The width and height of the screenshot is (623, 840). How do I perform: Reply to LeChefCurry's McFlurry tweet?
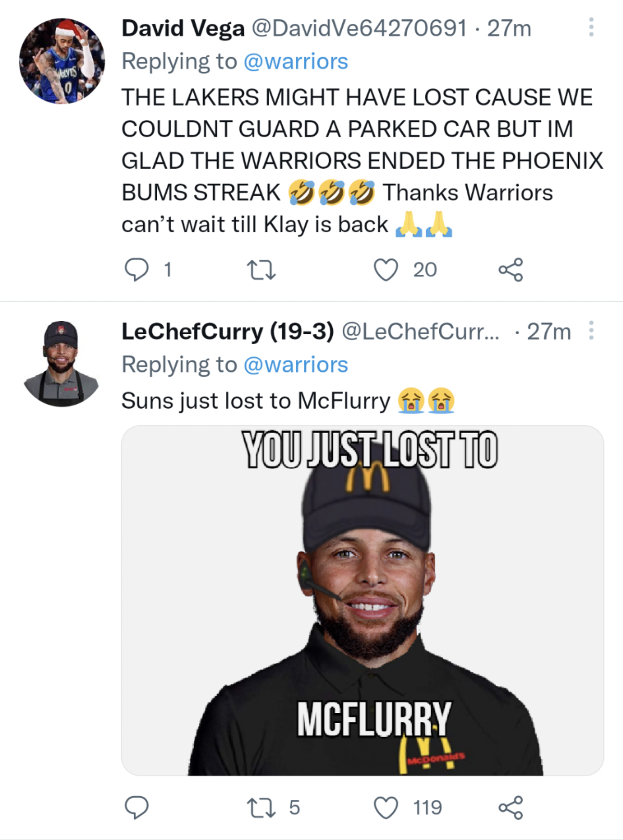pos(137,808)
